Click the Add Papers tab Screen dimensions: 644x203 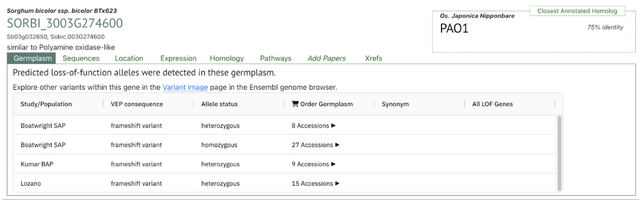coord(326,58)
